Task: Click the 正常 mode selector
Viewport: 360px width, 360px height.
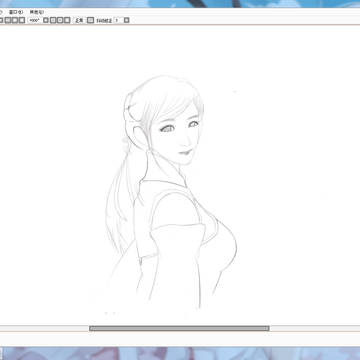Action: (79, 20)
